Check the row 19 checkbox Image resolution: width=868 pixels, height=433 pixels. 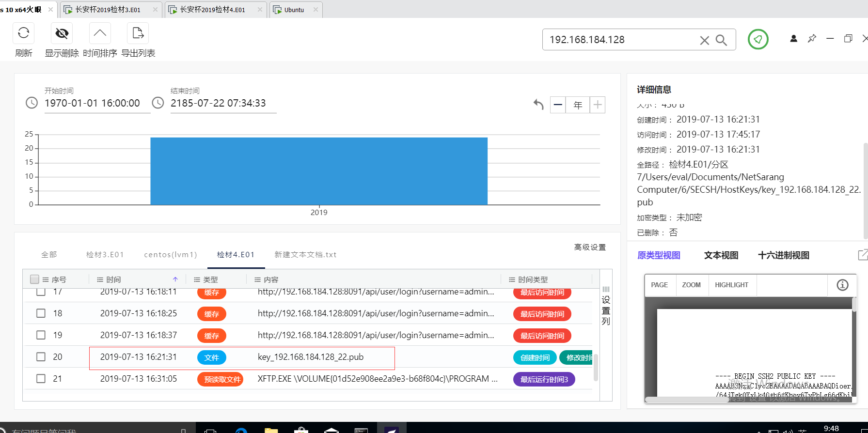[41, 335]
